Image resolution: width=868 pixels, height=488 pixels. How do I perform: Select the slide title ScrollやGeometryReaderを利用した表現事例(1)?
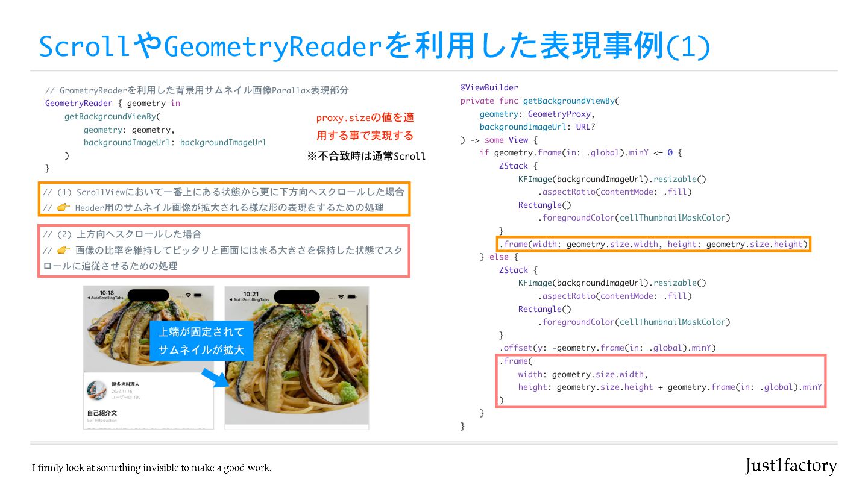click(374, 46)
